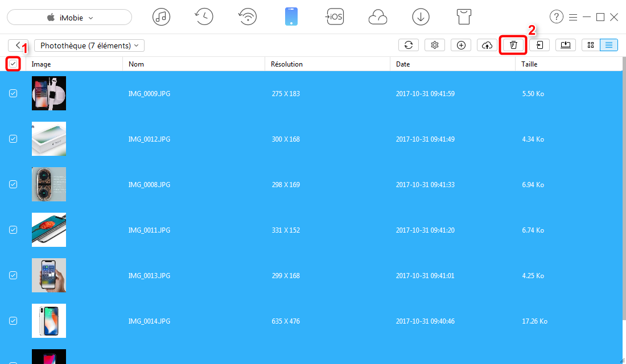Upload selected photos to the cloud
This screenshot has height=364, width=626.
coord(487,45)
